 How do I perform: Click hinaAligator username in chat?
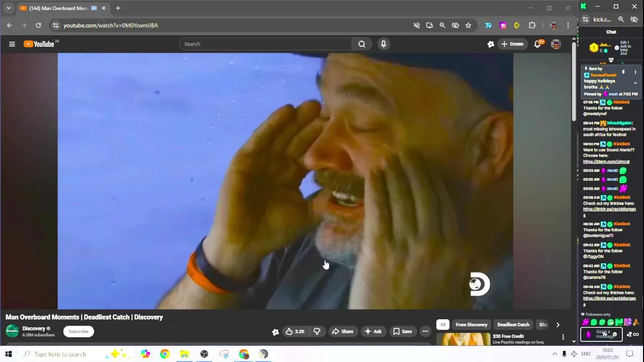tap(619, 123)
